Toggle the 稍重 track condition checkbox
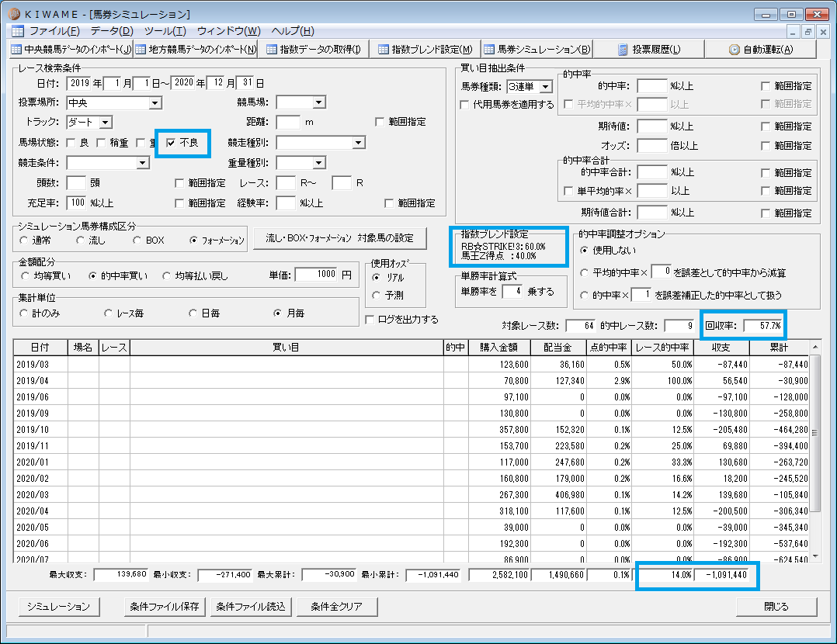Viewport: 837px width, 644px height. tap(101, 143)
